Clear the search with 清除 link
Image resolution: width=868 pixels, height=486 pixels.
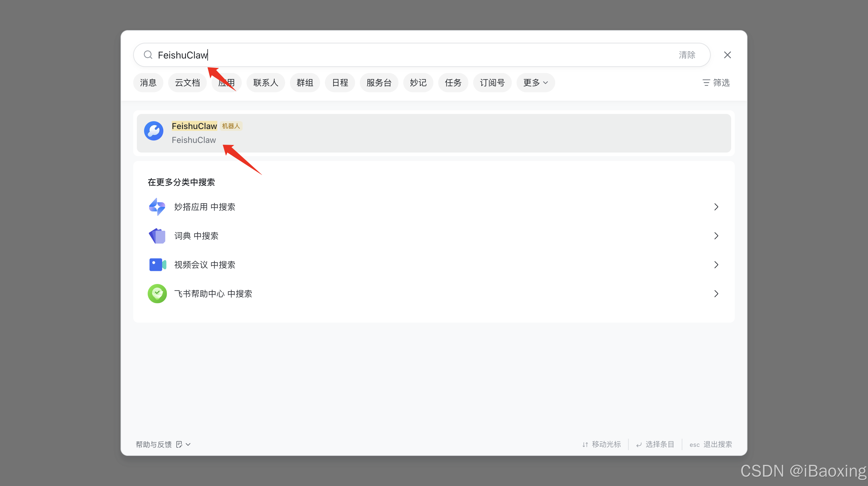coord(687,55)
